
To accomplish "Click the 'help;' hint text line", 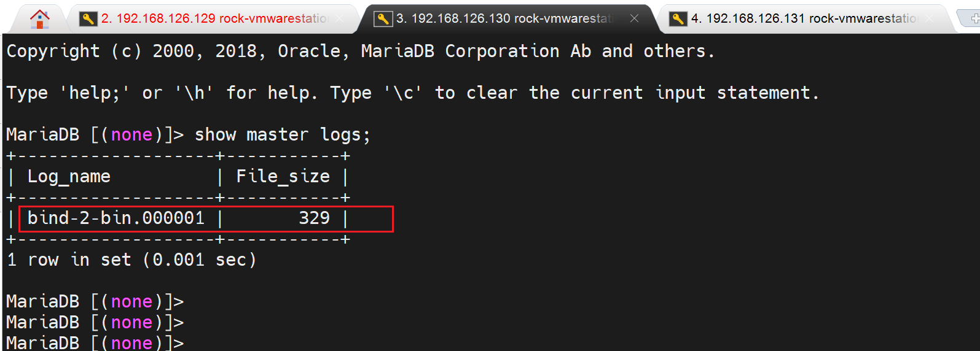I will 412,93.
